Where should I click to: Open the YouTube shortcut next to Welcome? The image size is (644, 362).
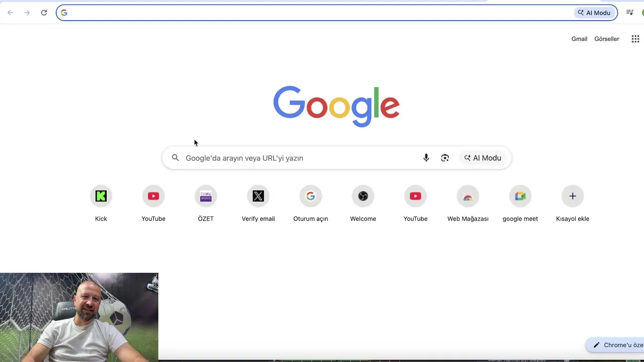[x=415, y=203]
